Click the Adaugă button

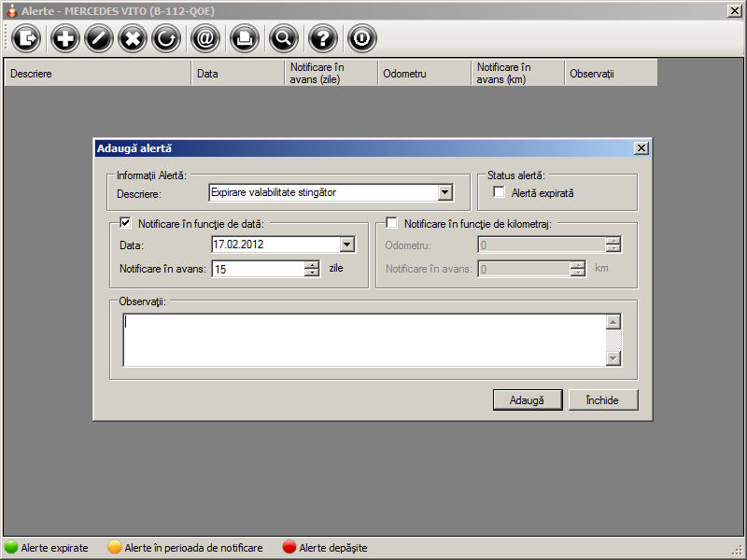pos(528,400)
